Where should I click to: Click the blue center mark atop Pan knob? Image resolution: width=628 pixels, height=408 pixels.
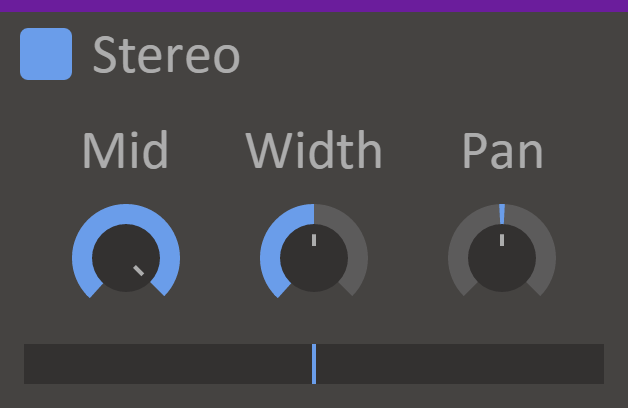pos(502,213)
